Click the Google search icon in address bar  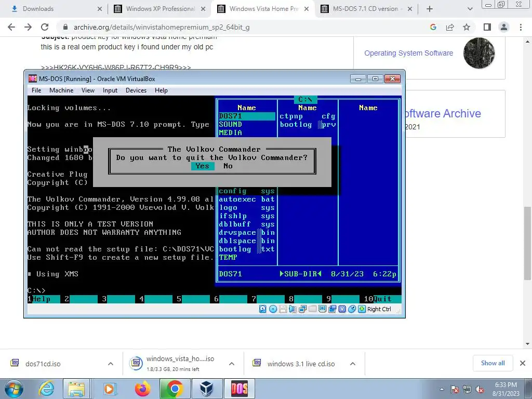(433, 27)
